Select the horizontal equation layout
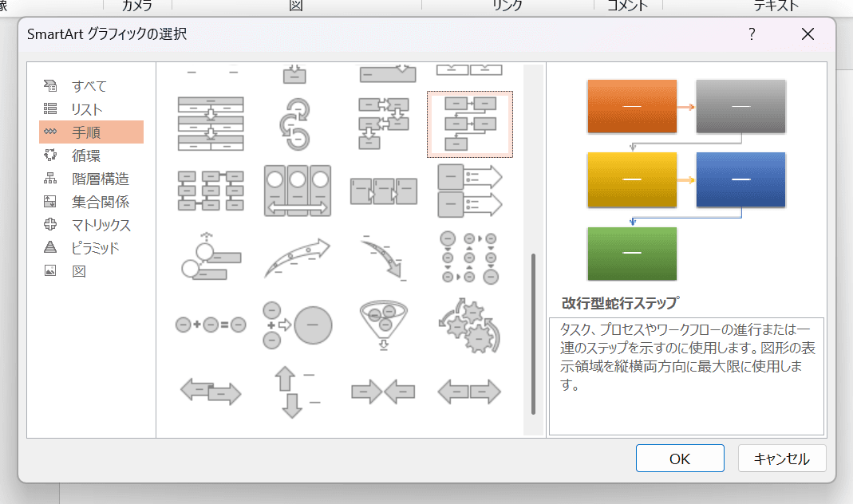 [x=211, y=325]
